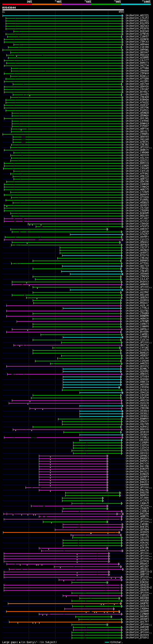Select hit label UniRef100_O93814
Viewport: 153px width, 644px height.
(x=137, y=411)
